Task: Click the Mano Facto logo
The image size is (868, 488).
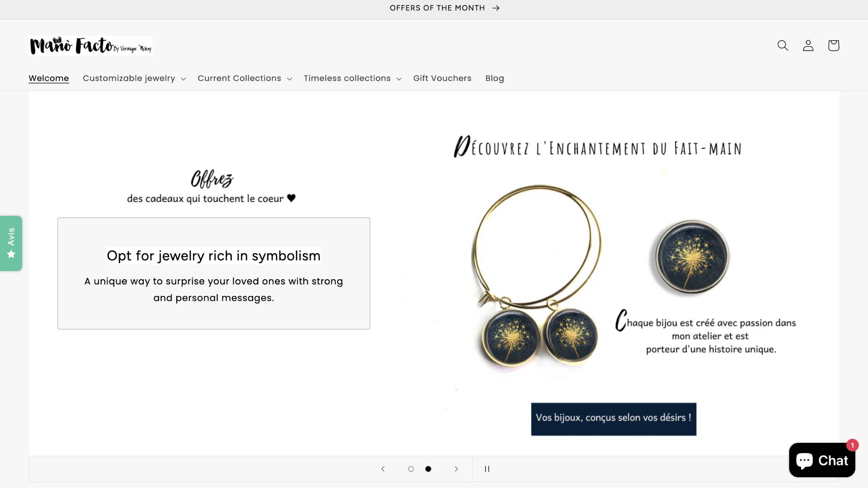Action: (x=90, y=46)
